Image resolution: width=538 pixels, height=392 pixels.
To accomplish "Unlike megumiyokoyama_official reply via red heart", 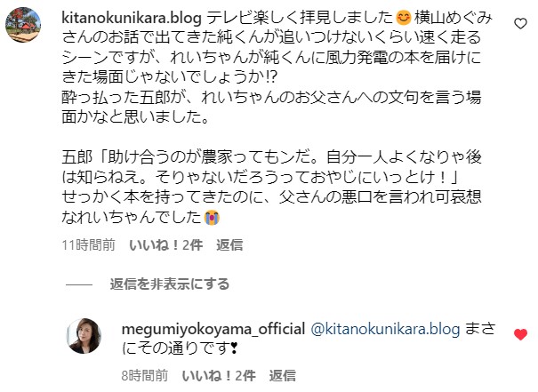I will click(x=520, y=334).
